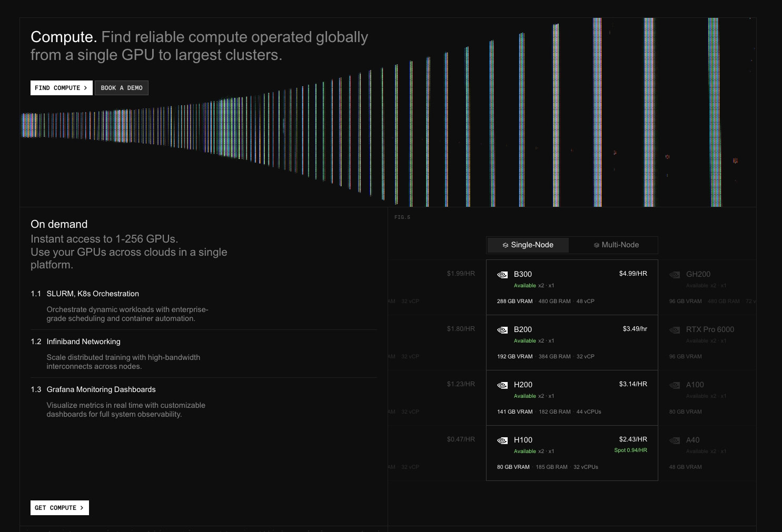Click the Book a Demo button
Viewport: 782px width, 532px height.
122,88
